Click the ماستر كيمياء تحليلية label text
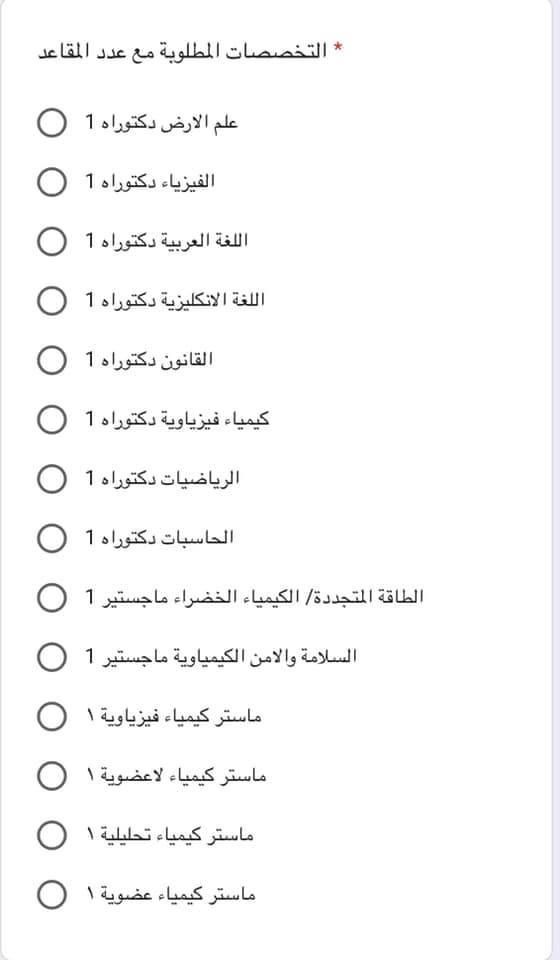560x960 pixels. pyautogui.click(x=169, y=834)
